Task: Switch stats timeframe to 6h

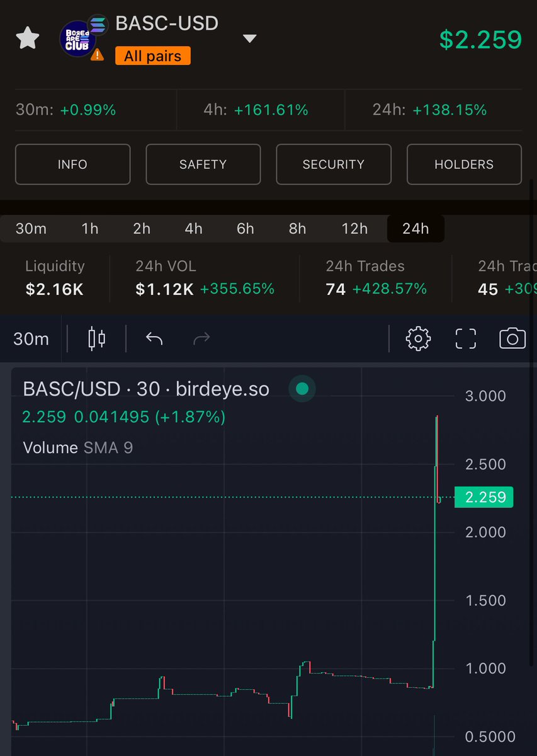Action: (246, 229)
